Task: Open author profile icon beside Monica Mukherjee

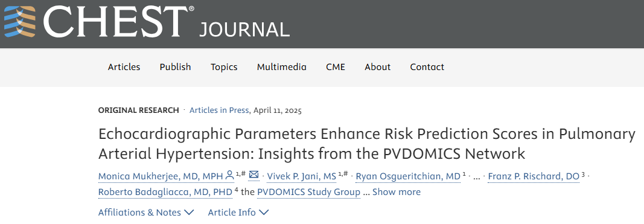Action: click(230, 176)
